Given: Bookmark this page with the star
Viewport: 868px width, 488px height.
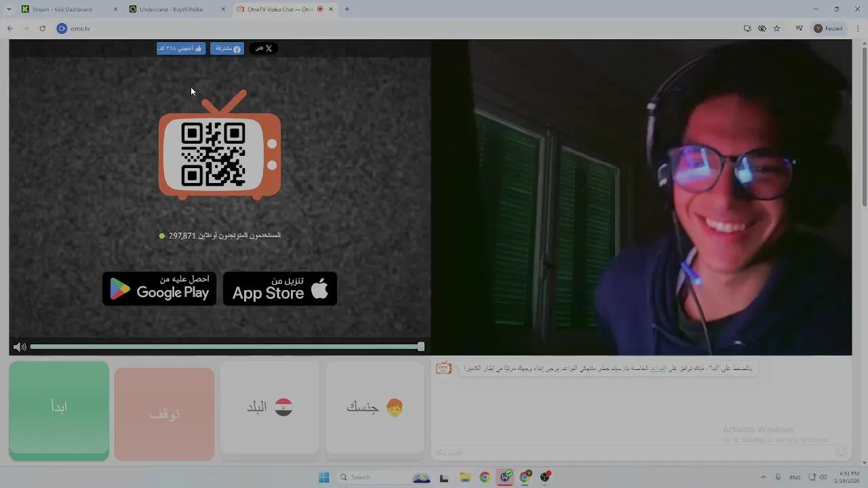Looking at the screenshot, I should 777,28.
